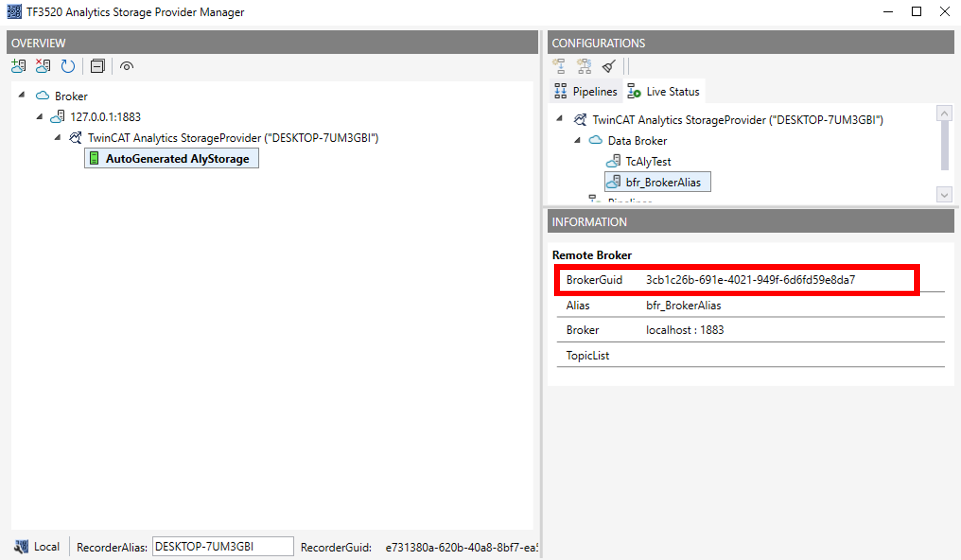This screenshot has height=560, width=961.
Task: Click the Live Status tab icon
Action: point(634,91)
